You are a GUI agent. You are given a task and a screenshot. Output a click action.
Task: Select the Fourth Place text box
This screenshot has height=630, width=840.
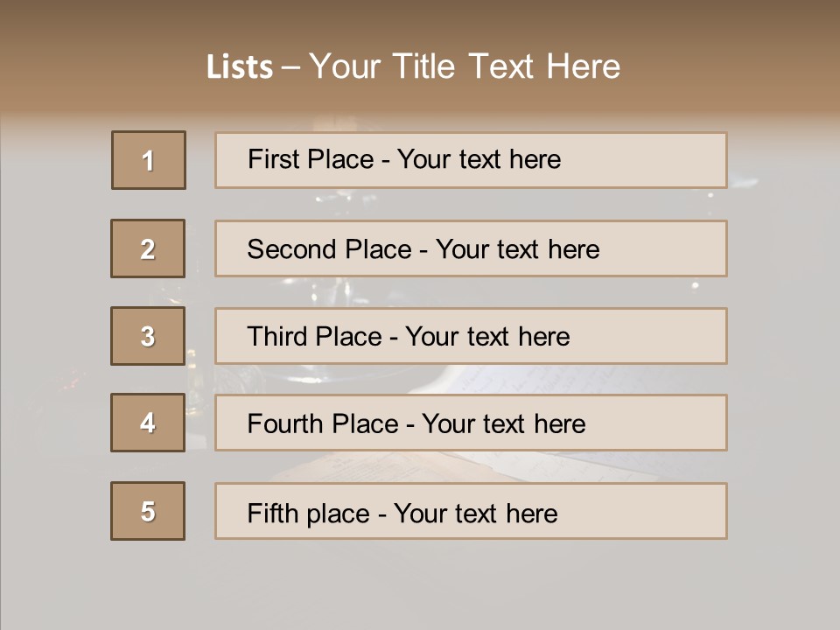tap(471, 423)
